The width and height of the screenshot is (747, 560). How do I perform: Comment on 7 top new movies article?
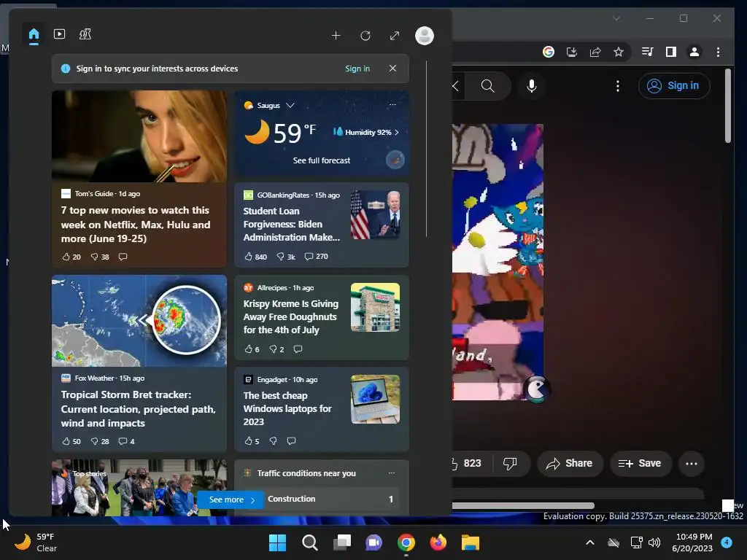(123, 257)
